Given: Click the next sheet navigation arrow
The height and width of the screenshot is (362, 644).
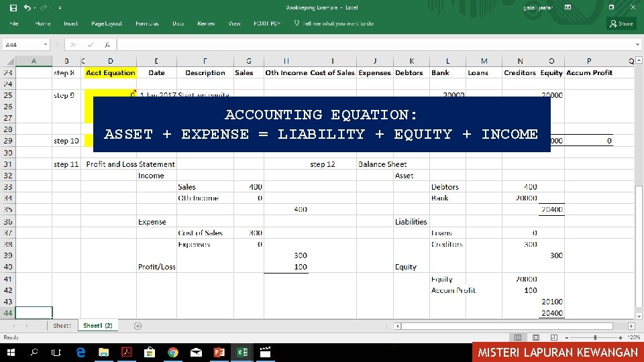Looking at the screenshot, I should [x=27, y=326].
